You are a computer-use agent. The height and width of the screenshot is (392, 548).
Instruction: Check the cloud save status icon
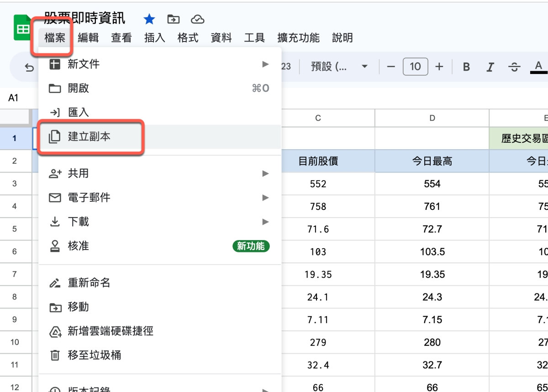[x=197, y=19]
